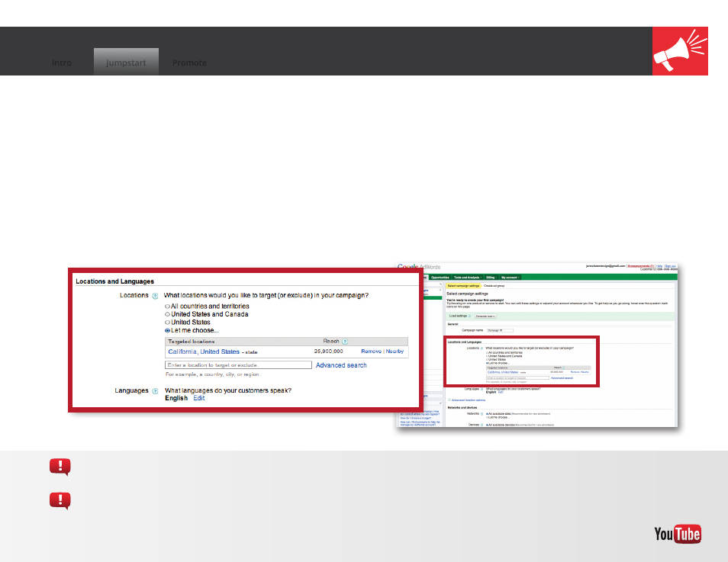Click the Nearby link in enlarged panel

[x=395, y=352]
